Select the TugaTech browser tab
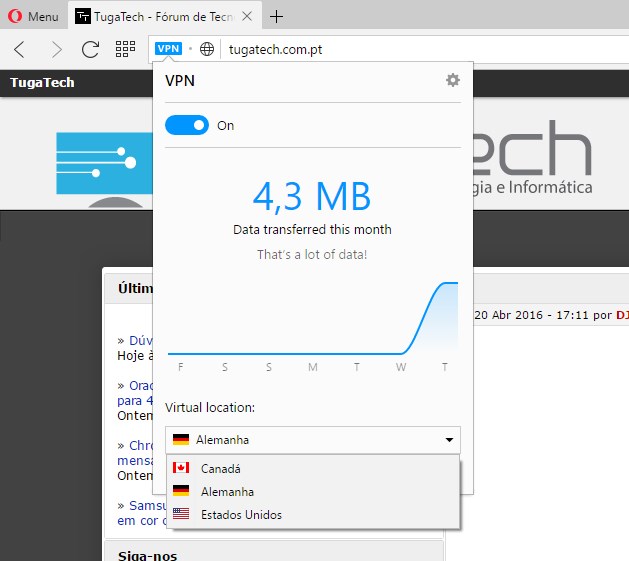The image size is (629, 561). pyautogui.click(x=164, y=16)
